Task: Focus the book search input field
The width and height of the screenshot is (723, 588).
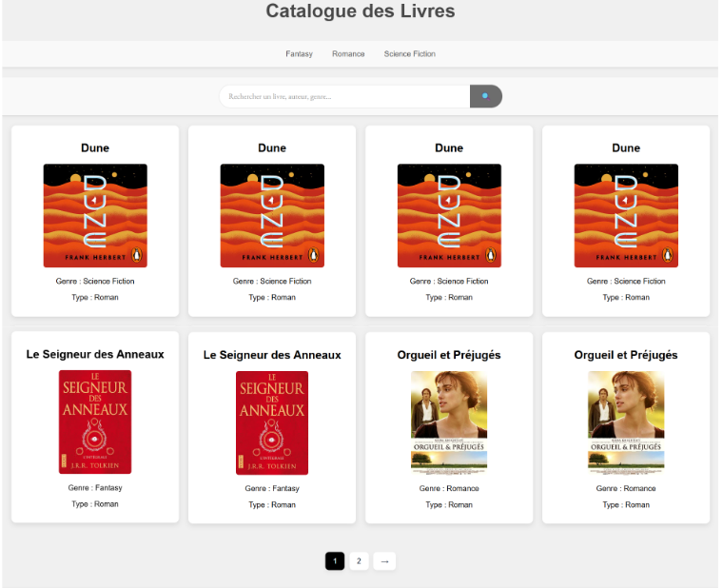Action: pos(344,96)
